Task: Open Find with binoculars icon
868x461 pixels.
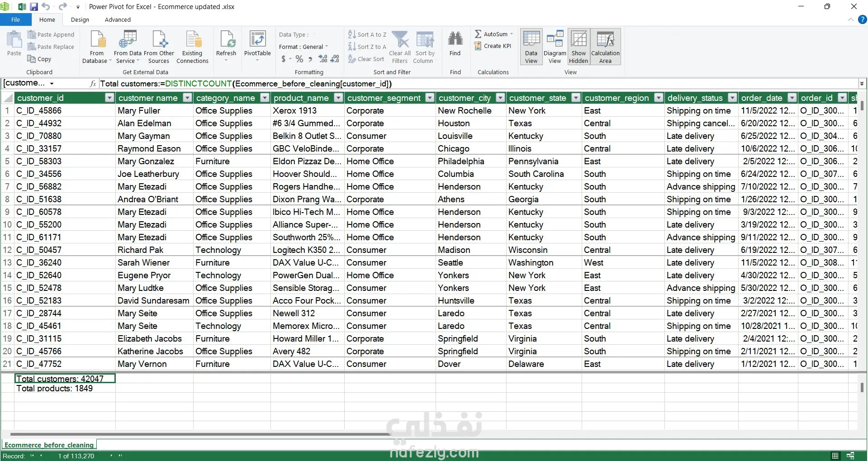Action: click(455, 43)
